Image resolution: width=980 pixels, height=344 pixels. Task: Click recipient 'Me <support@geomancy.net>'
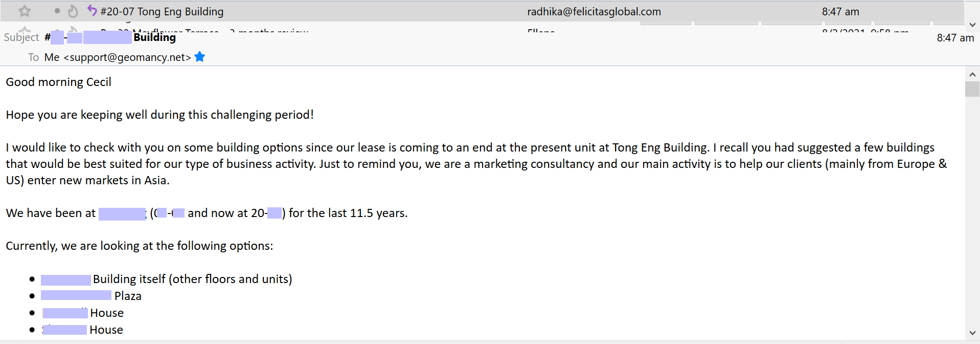point(118,57)
